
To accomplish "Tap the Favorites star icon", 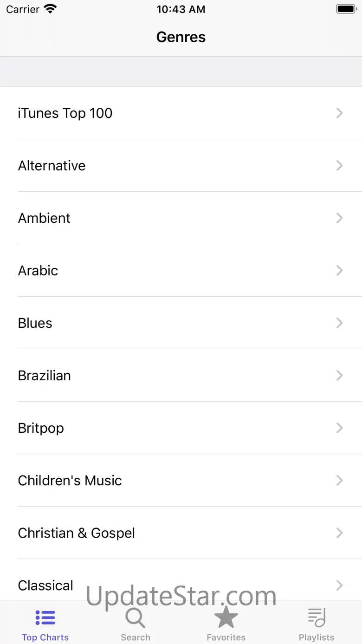I will (226, 618).
